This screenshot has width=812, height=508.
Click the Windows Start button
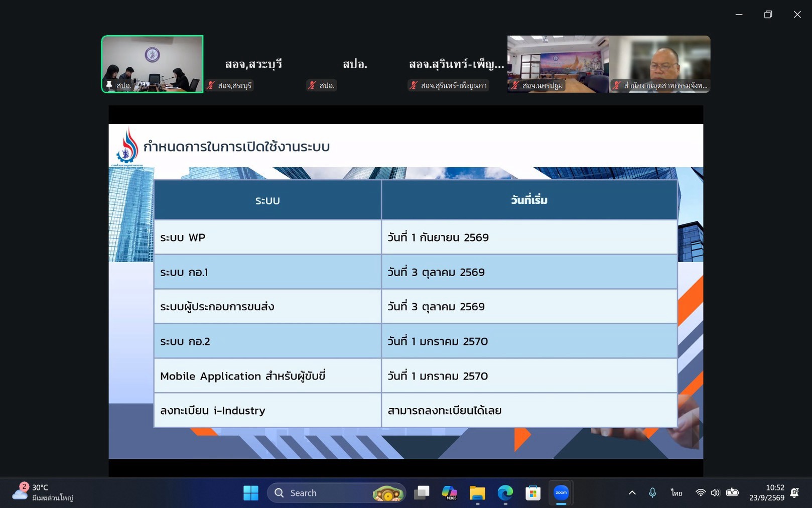(251, 493)
